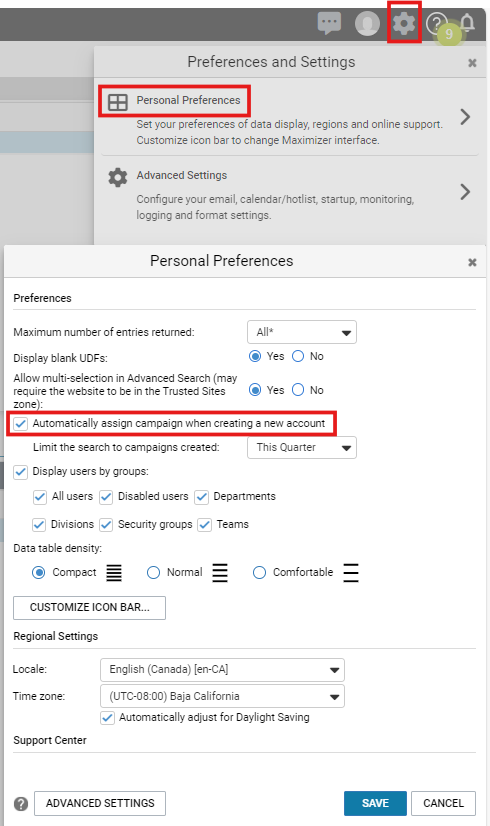Click the user profile avatar icon

(367, 24)
